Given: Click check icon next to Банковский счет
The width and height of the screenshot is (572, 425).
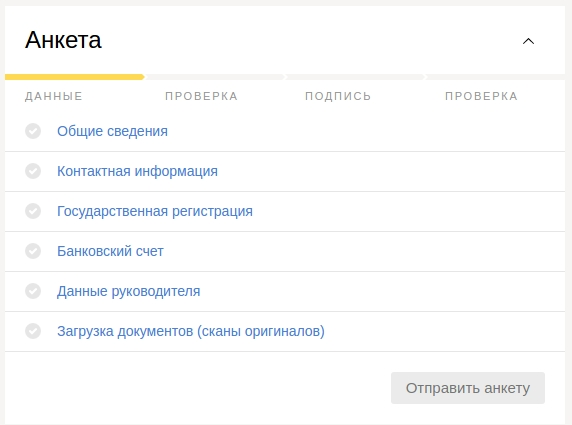Looking at the screenshot, I should click(x=33, y=251).
